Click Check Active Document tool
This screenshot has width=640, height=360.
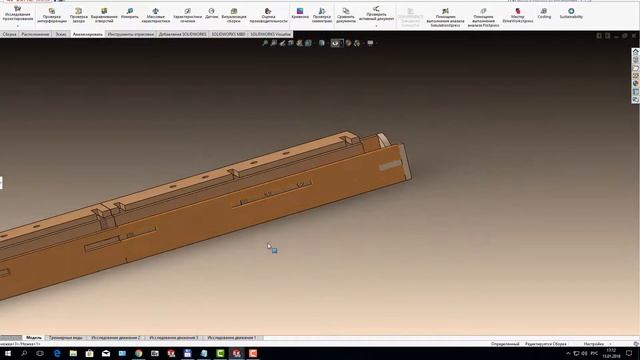[376, 13]
